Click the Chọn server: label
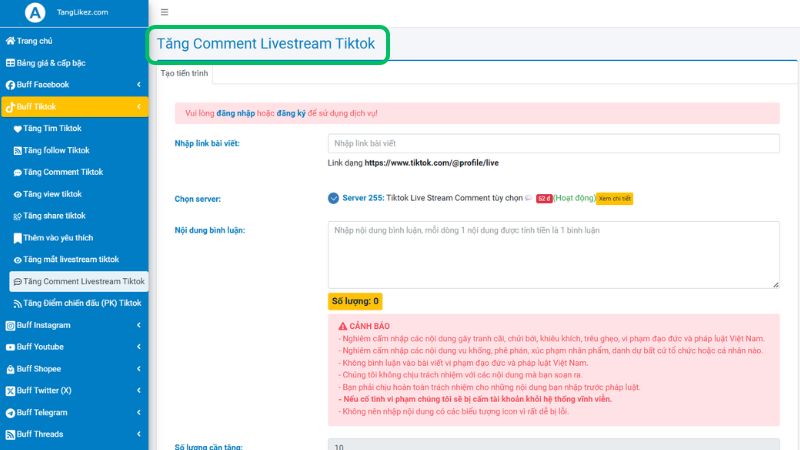 coord(197,199)
